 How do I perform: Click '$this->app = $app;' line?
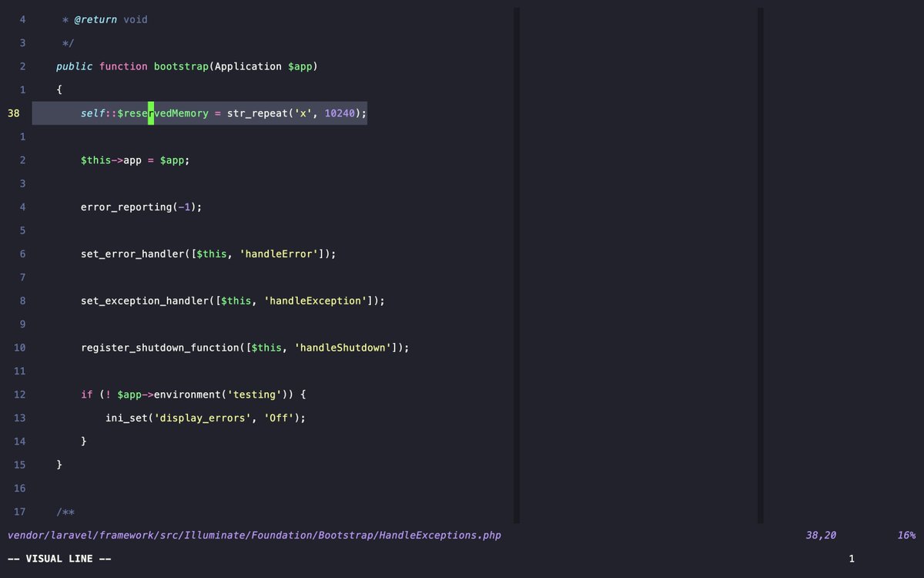pyautogui.click(x=135, y=160)
